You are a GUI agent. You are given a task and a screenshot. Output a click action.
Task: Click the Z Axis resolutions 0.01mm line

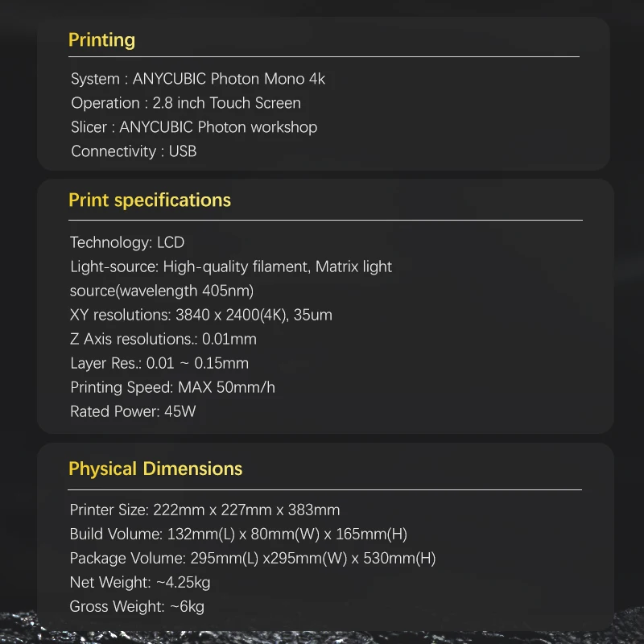(163, 339)
